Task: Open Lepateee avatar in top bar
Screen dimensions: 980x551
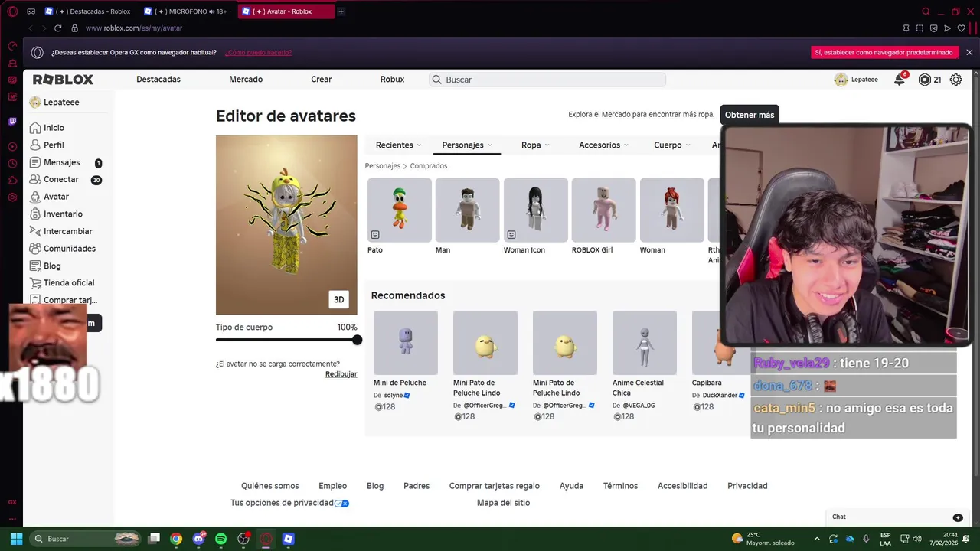Action: [x=841, y=80]
